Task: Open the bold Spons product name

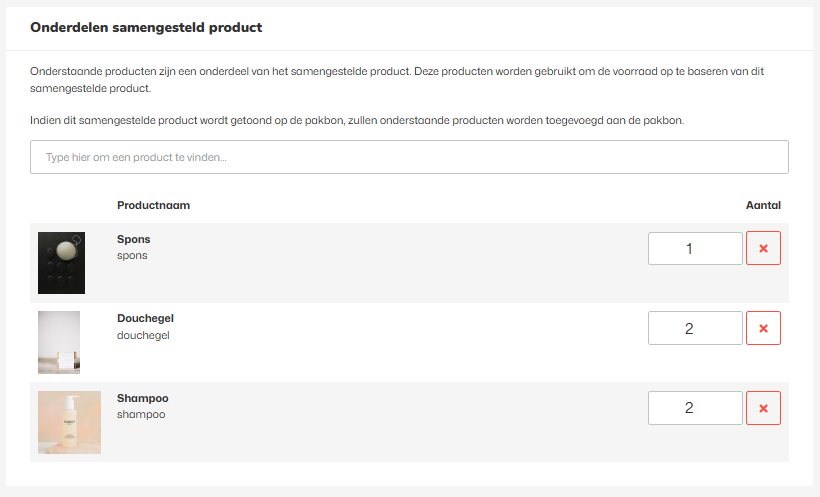Action: 133,239
